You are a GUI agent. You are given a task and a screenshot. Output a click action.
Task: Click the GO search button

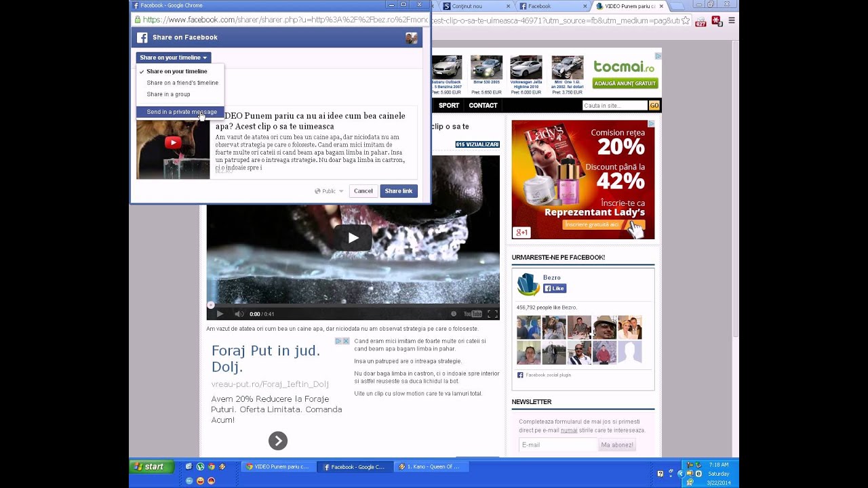(654, 106)
